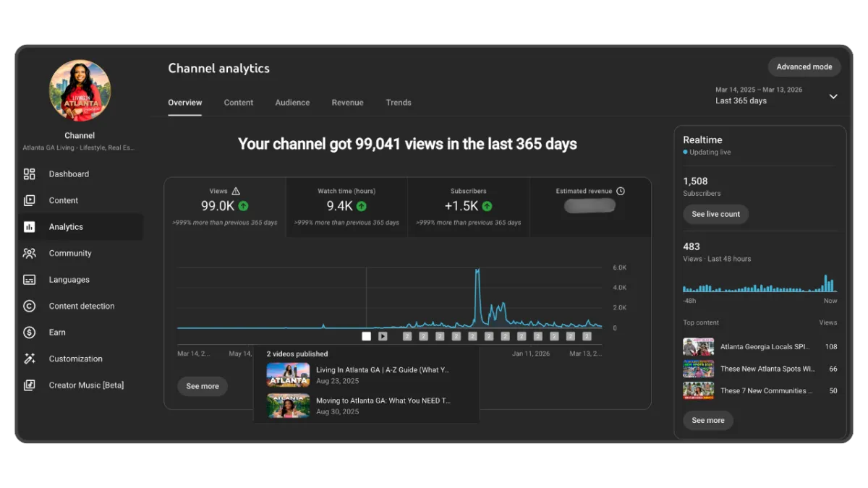Image resolution: width=868 pixels, height=488 pixels.
Task: Click the white selected marker under the chart
Action: click(367, 336)
